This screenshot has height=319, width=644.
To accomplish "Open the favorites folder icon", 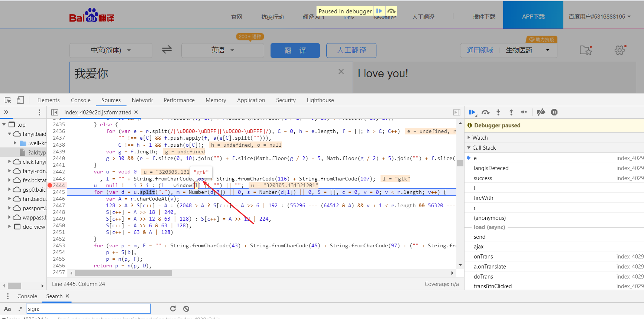I will click(586, 50).
